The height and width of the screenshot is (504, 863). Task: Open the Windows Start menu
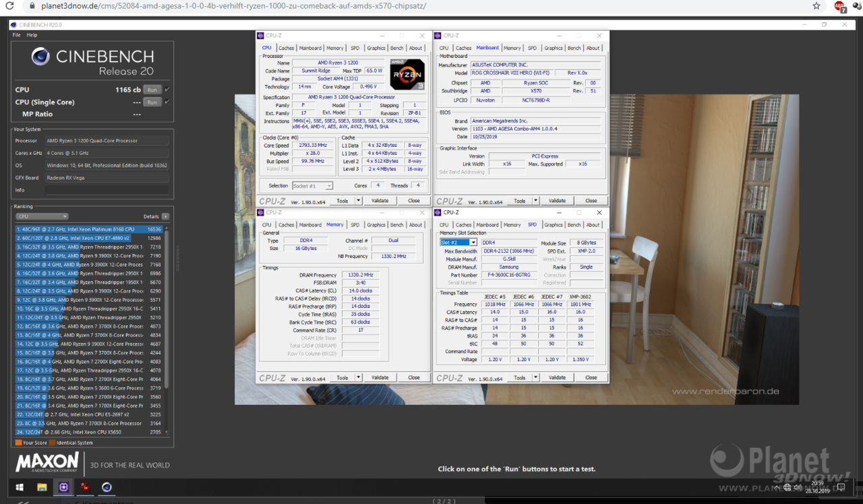coord(20,486)
